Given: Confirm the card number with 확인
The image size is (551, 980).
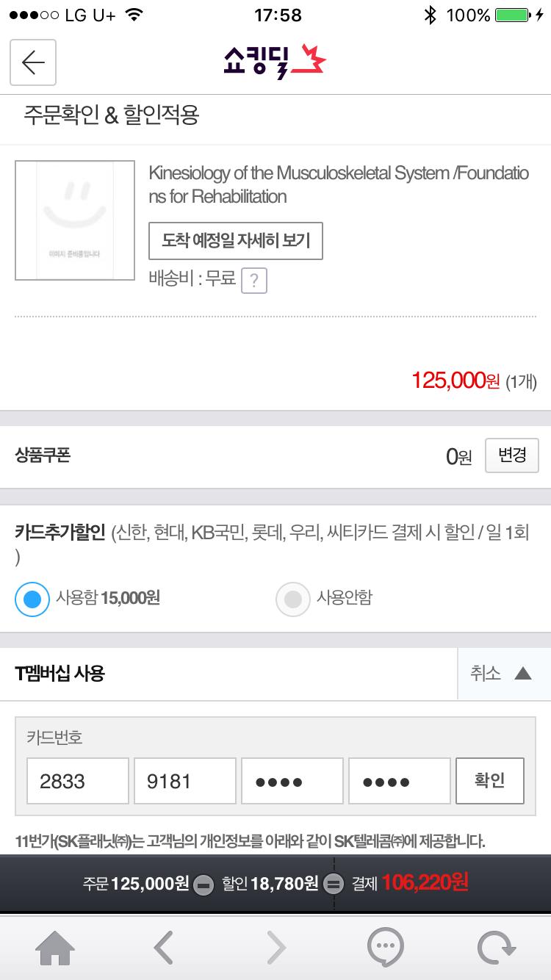Looking at the screenshot, I should [489, 781].
